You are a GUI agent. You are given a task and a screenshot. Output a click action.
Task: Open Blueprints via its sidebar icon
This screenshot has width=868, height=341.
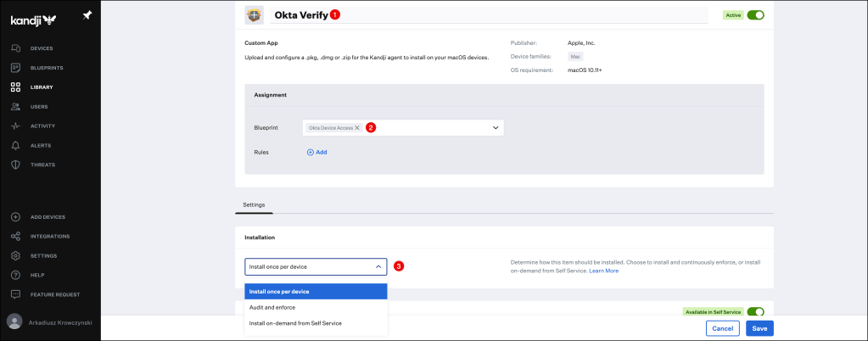pyautogui.click(x=15, y=68)
